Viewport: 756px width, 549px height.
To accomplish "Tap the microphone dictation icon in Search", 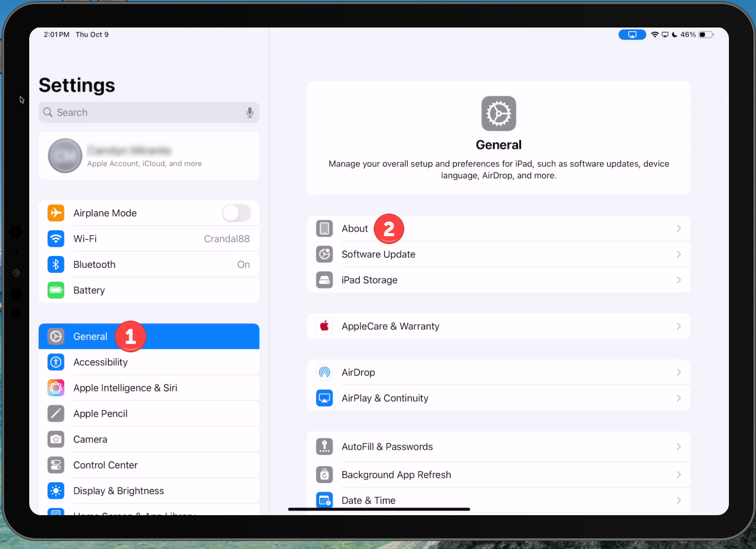I will [250, 113].
